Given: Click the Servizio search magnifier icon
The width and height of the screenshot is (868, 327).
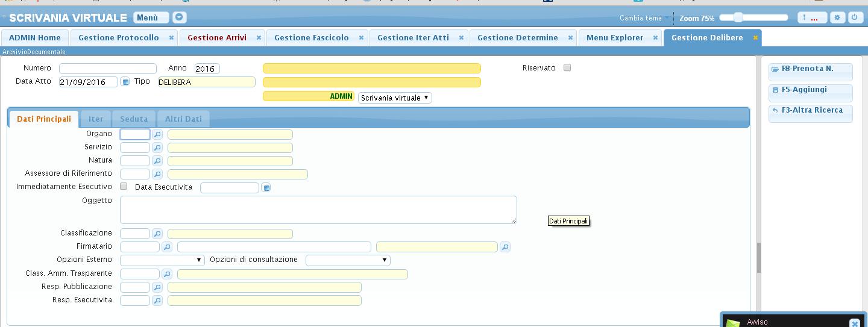Looking at the screenshot, I should [x=157, y=148].
